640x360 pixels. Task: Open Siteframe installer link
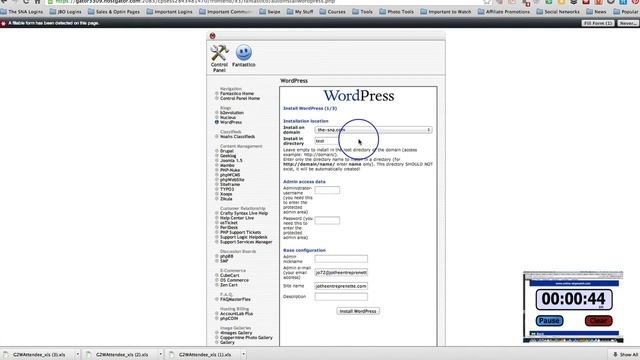tap(230, 184)
